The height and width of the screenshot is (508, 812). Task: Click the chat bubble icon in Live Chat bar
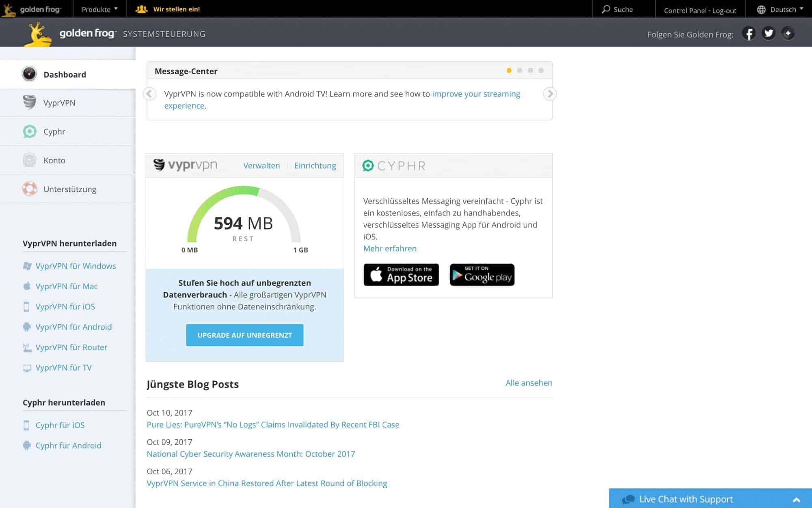coord(628,499)
